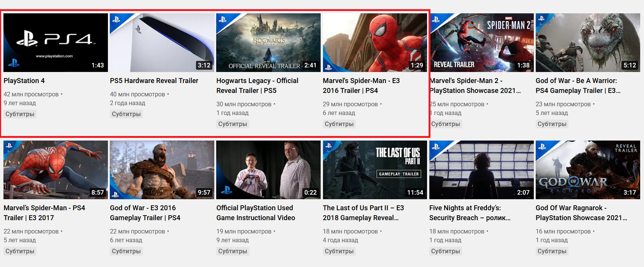Click the 11:54 duration badge
Image resolution: width=644 pixels, height=267 pixels.
coord(415,192)
